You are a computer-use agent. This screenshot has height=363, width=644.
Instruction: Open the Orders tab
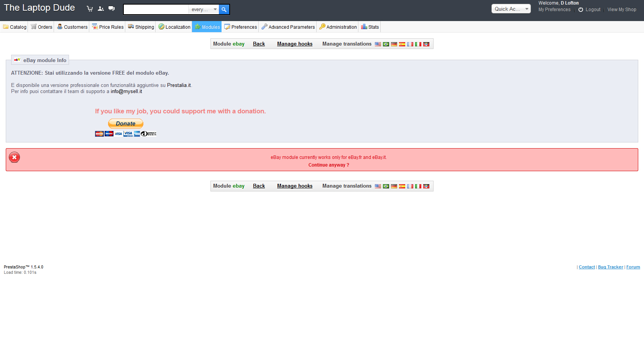click(x=41, y=27)
